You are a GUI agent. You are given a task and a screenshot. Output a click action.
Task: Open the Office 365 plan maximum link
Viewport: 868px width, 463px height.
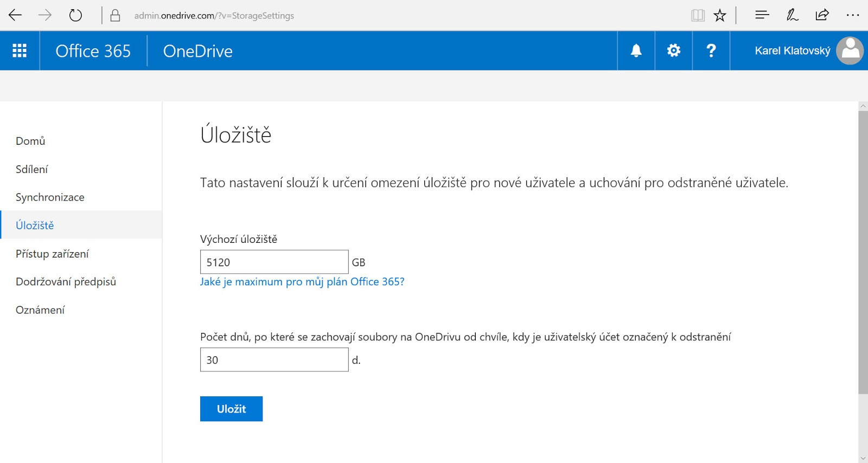[302, 282]
